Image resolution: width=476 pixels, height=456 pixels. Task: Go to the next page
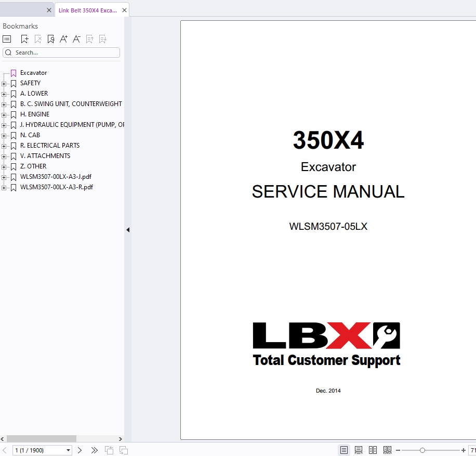pyautogui.click(x=80, y=450)
